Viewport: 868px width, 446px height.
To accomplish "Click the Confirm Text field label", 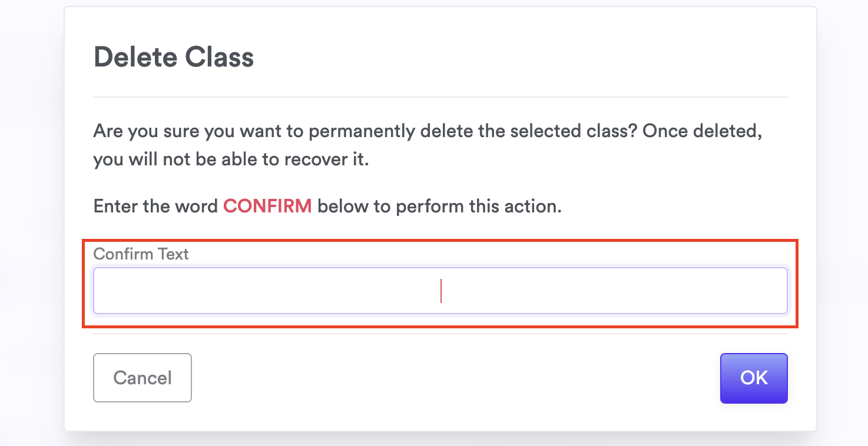I will click(x=141, y=254).
